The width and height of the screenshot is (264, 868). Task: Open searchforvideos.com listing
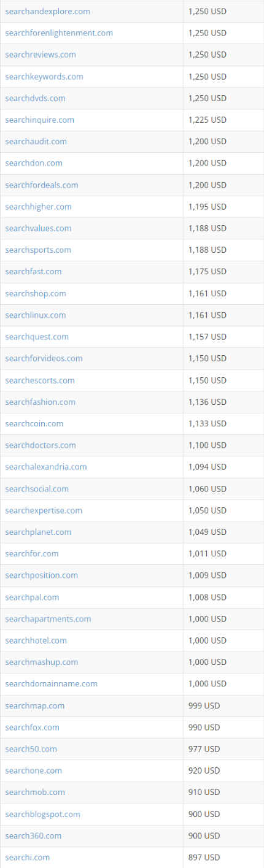44,358
